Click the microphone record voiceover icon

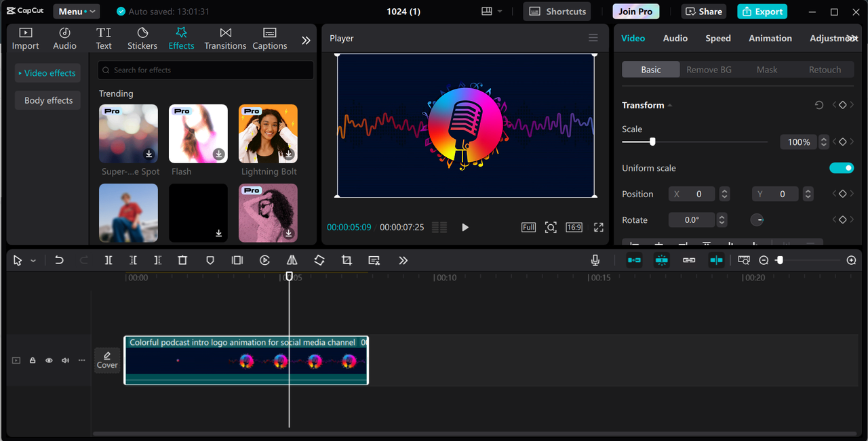click(x=595, y=260)
